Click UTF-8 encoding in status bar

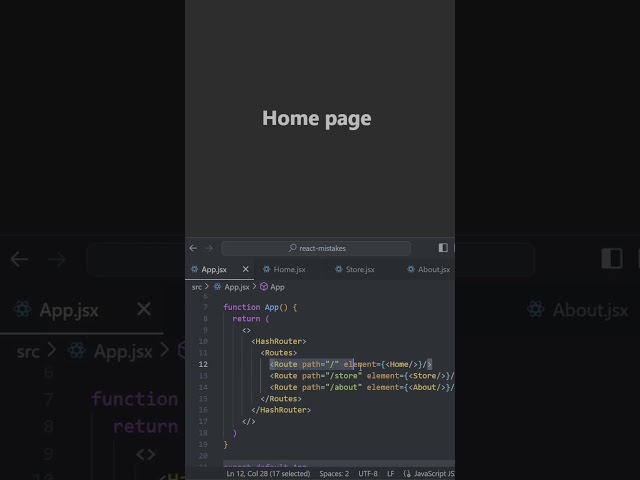pos(368,473)
